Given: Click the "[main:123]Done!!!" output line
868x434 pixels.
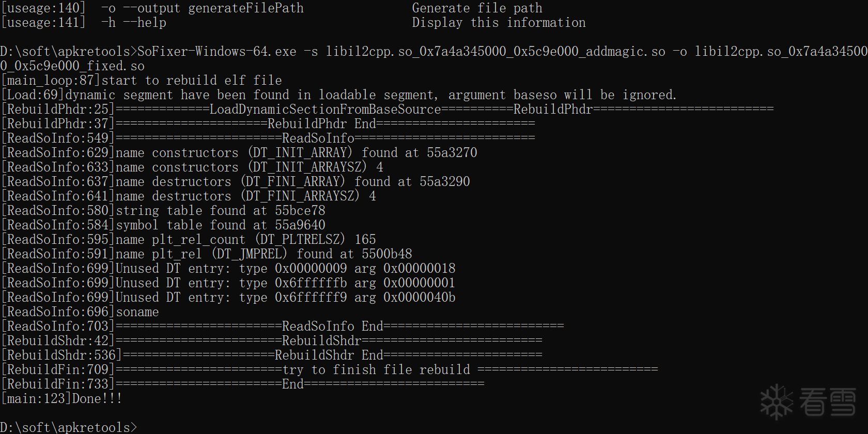Looking at the screenshot, I should click(x=62, y=398).
